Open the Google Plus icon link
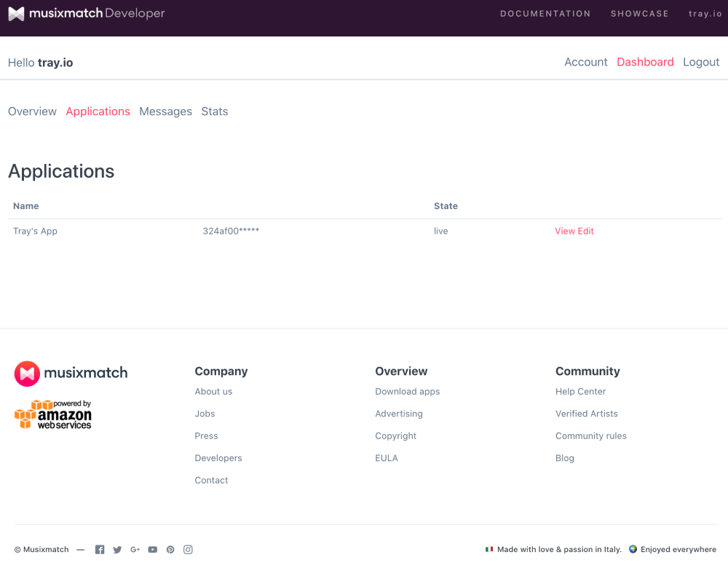Screen dimensions: 728x568 [135, 550]
